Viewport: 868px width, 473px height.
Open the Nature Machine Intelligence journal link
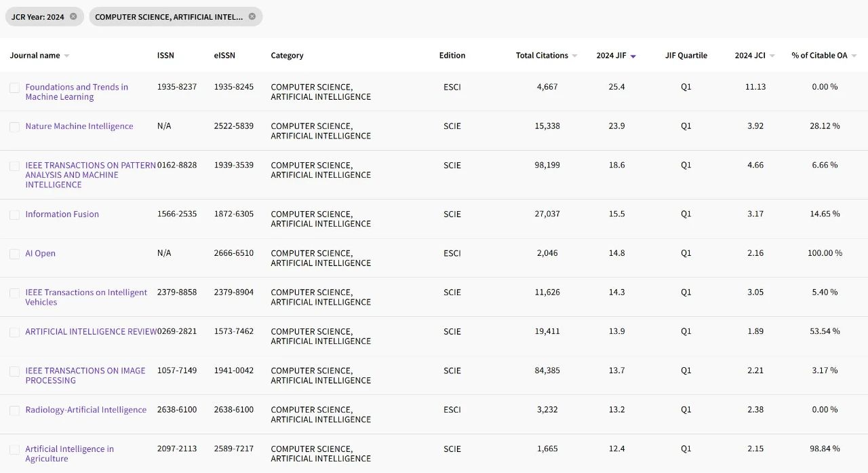[79, 126]
